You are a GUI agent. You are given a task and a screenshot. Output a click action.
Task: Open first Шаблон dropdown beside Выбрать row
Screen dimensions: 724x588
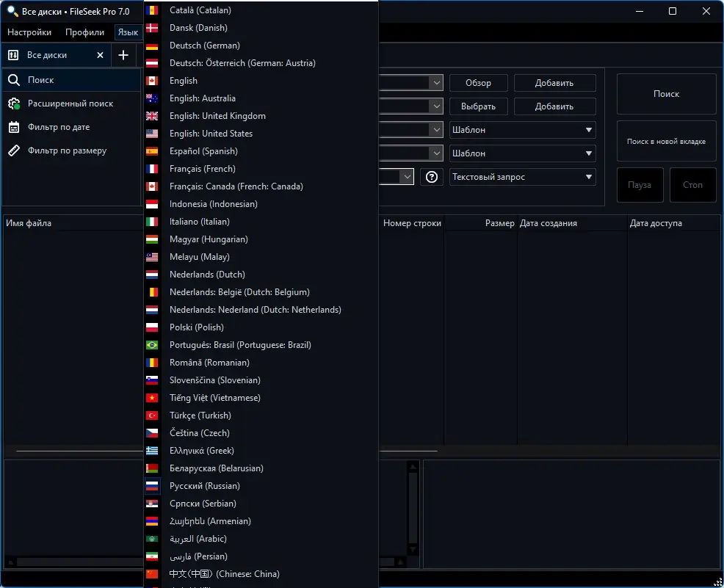click(522, 130)
